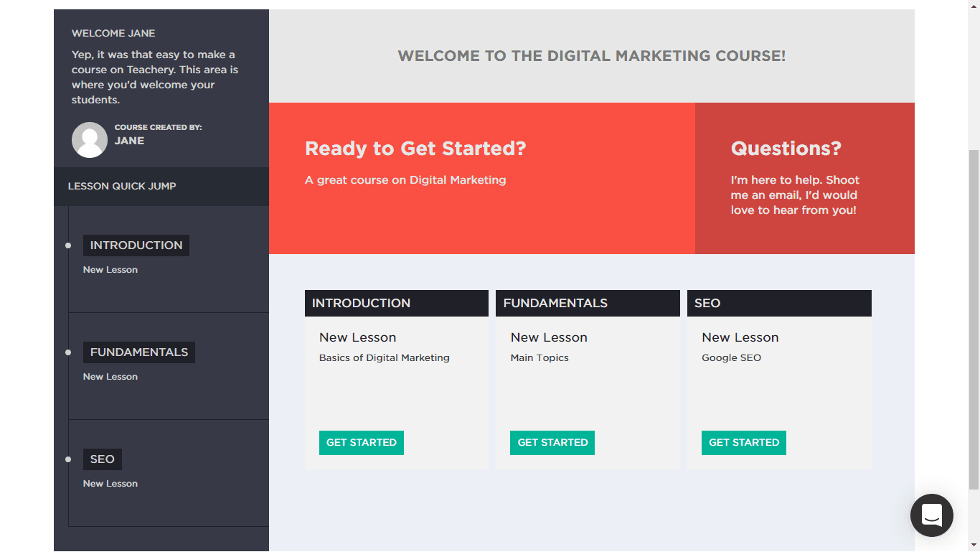
Task: Click the page vertical scrollbar thumb
Action: (x=974, y=319)
